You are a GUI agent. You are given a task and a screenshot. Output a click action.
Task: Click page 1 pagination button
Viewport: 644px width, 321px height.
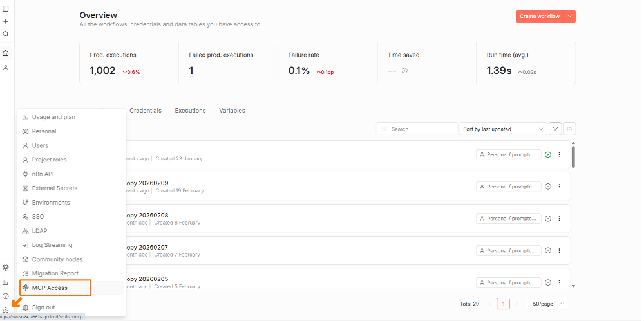[503, 304]
